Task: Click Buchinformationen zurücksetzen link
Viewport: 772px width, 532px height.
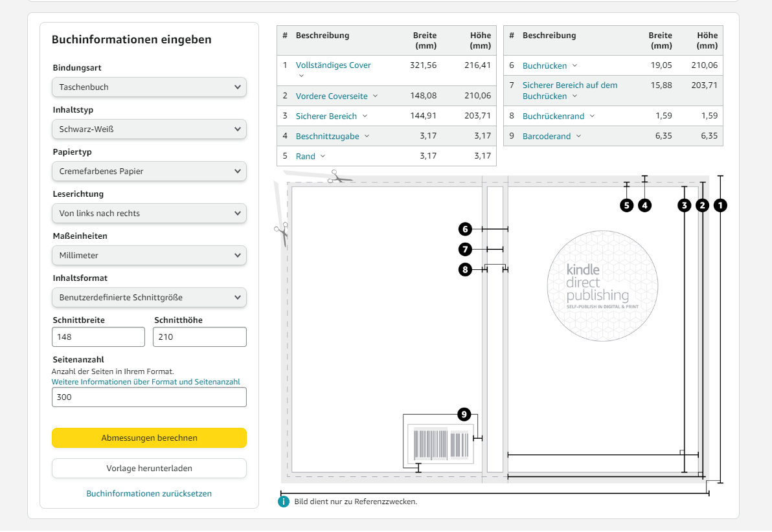Action: (x=149, y=494)
